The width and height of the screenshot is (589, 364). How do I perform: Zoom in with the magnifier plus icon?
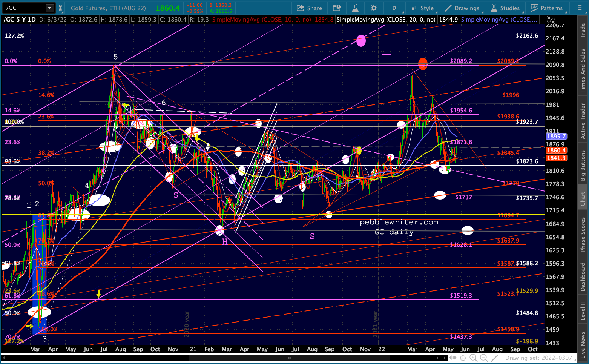pyautogui.click(x=474, y=358)
